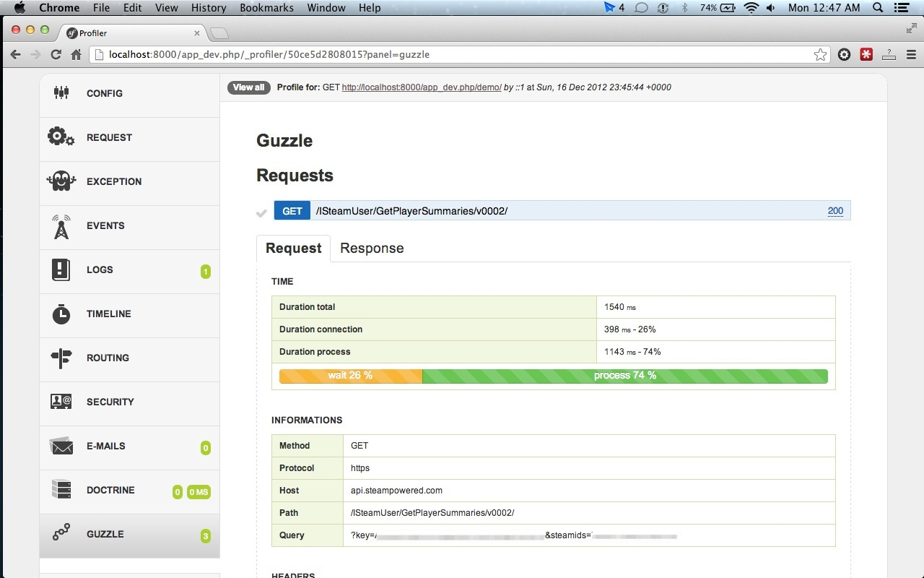
Task: Open the File menu
Action: click(x=101, y=7)
